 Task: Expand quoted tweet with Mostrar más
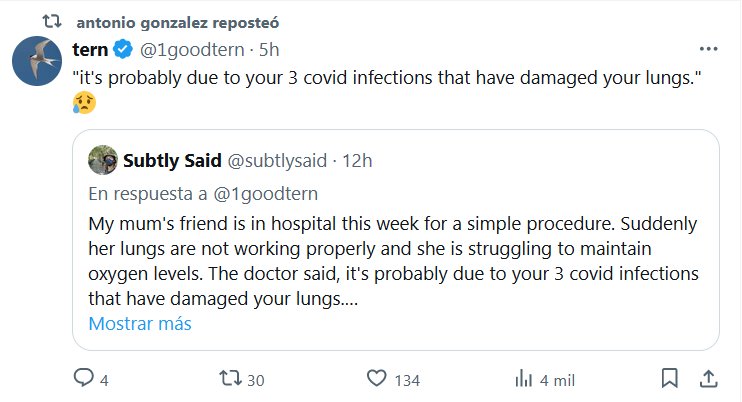tap(140, 323)
